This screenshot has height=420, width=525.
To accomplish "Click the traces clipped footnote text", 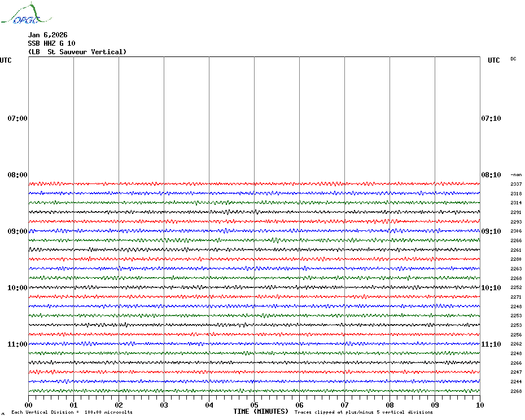I will coord(364,413).
